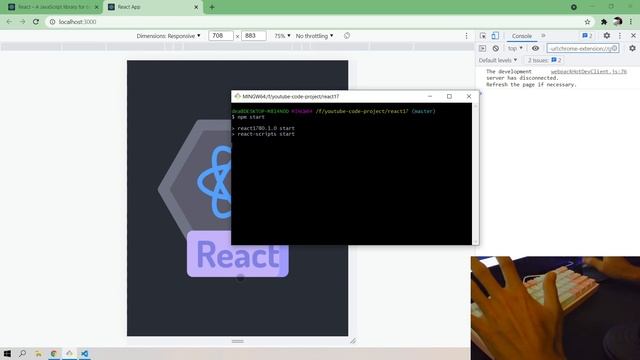Open the Chrome main menu
640x360 pixels.
[x=631, y=22]
